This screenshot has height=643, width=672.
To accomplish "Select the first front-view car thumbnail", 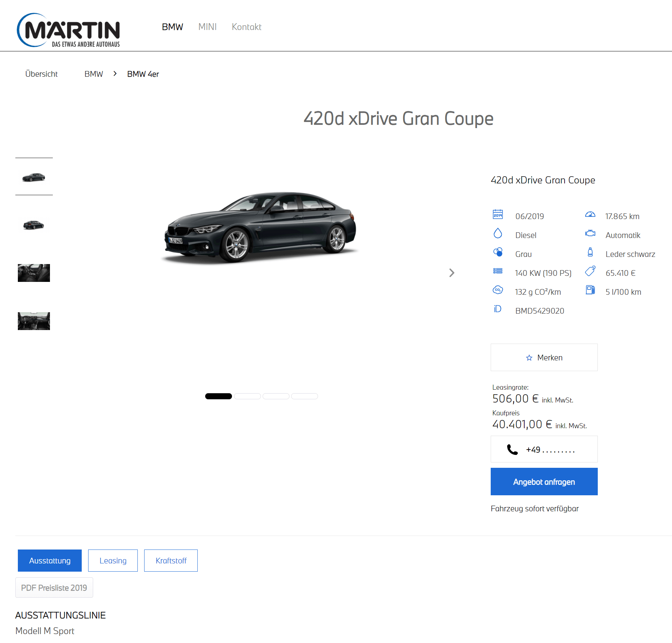I will click(x=34, y=177).
